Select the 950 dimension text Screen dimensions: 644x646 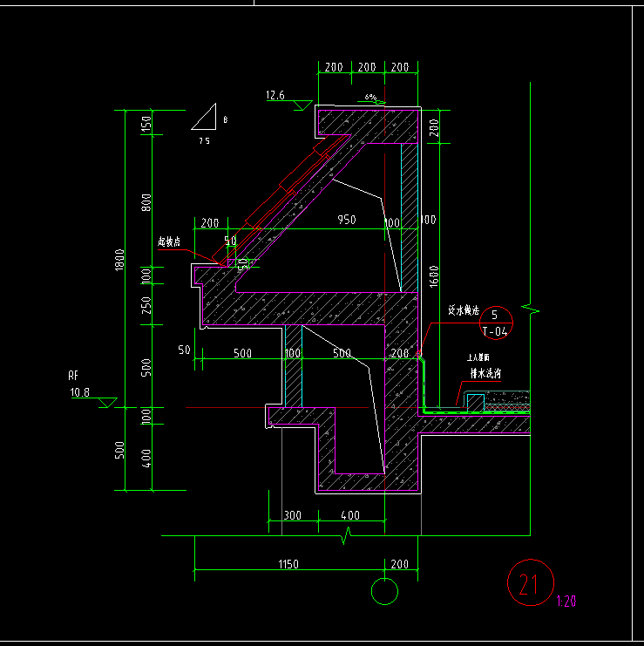(x=347, y=220)
